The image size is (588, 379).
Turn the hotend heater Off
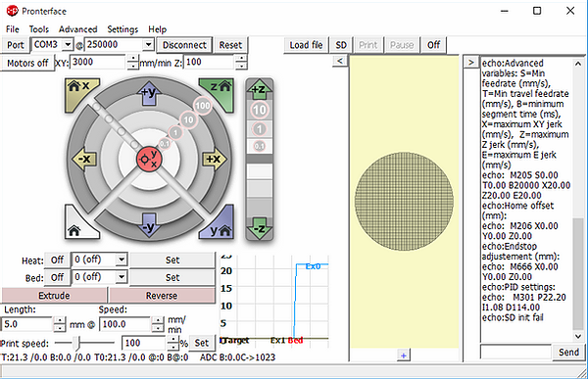(57, 260)
